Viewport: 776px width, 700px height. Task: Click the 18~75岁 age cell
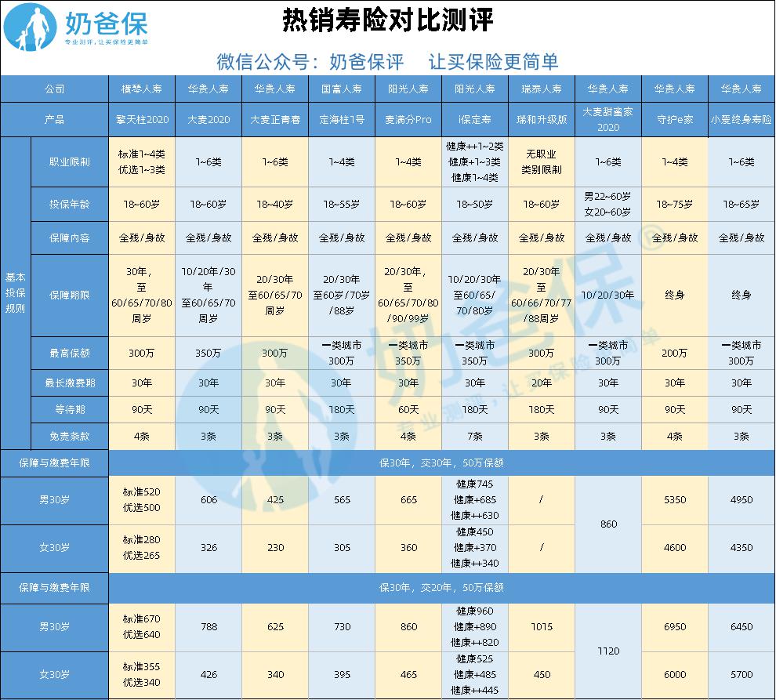pos(675,204)
